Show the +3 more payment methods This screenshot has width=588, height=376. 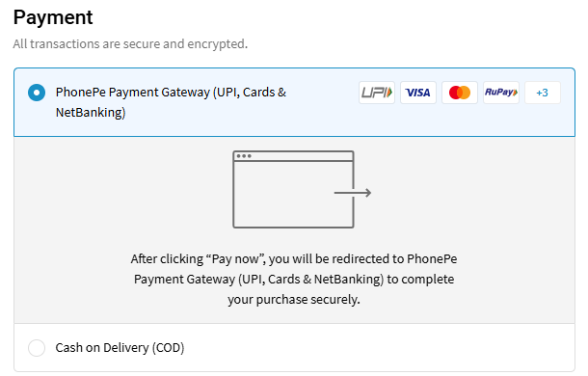coord(543,93)
